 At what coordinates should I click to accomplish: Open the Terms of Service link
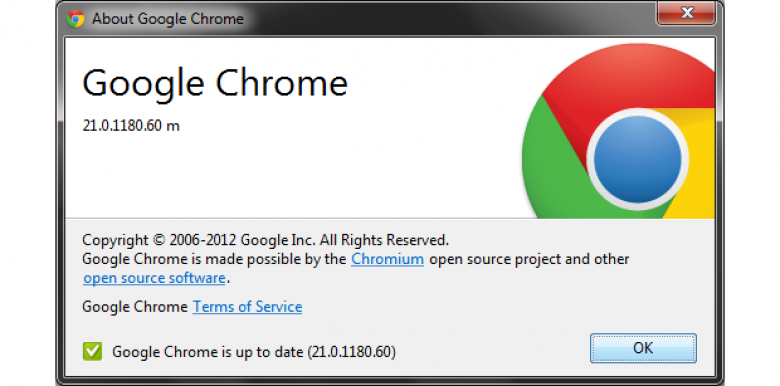[247, 306]
